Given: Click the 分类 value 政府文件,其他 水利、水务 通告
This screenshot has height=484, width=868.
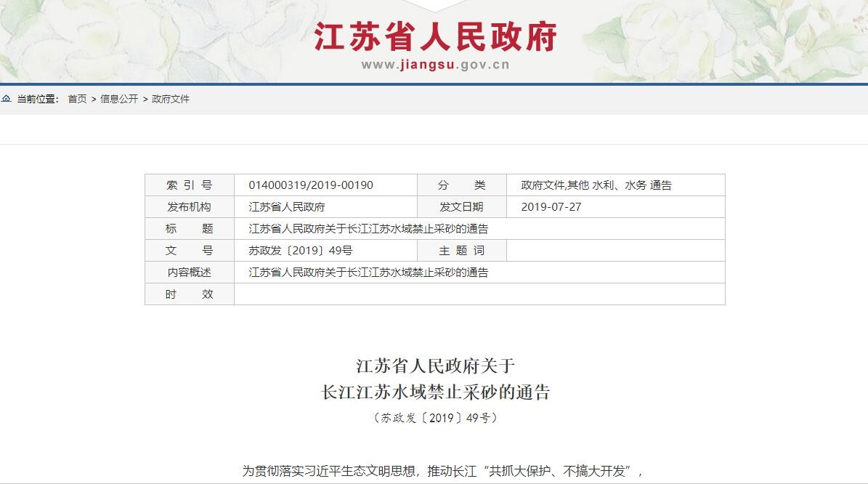Looking at the screenshot, I should (596, 185).
